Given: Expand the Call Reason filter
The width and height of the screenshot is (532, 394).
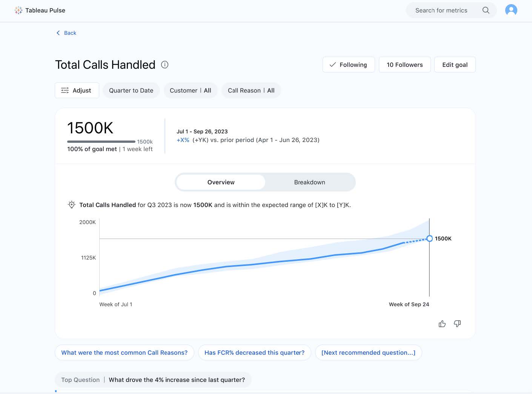Looking at the screenshot, I should click(x=251, y=91).
